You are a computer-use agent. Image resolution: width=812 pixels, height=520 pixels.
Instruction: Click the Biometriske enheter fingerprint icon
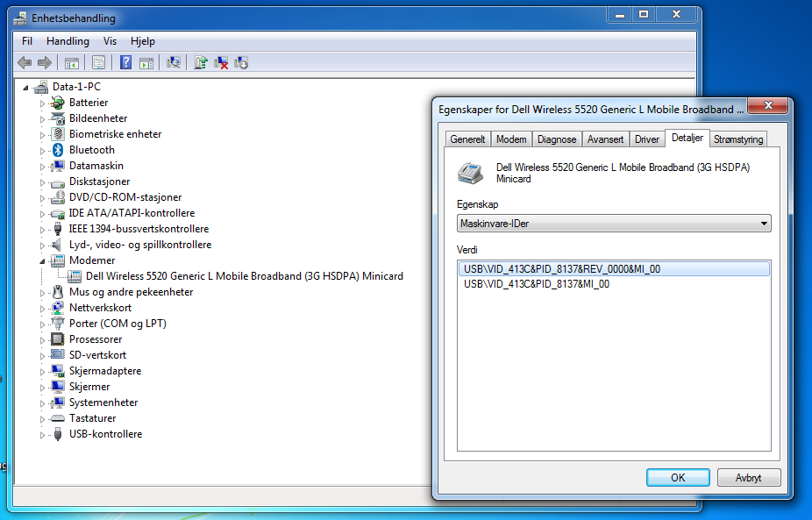coord(58,134)
